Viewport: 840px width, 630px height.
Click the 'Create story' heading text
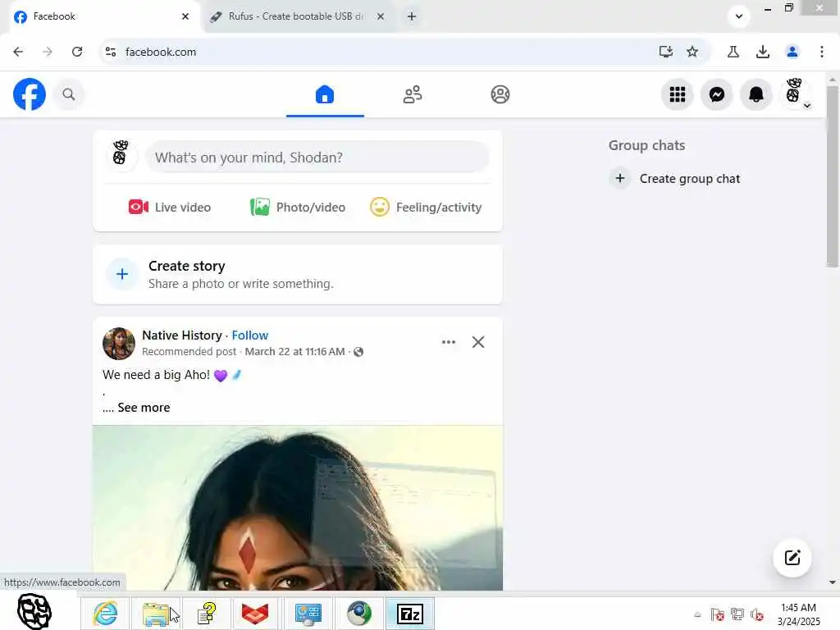(x=186, y=266)
